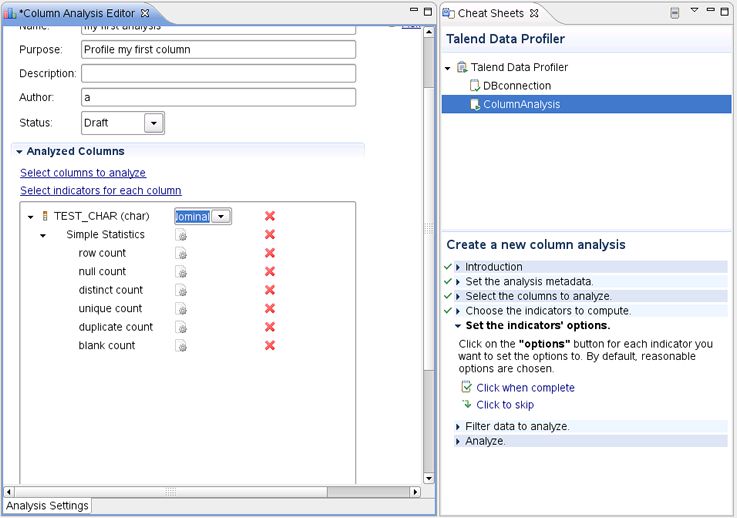This screenshot has width=737, height=518.
Task: Open options icon for distinct count
Action: (x=181, y=290)
